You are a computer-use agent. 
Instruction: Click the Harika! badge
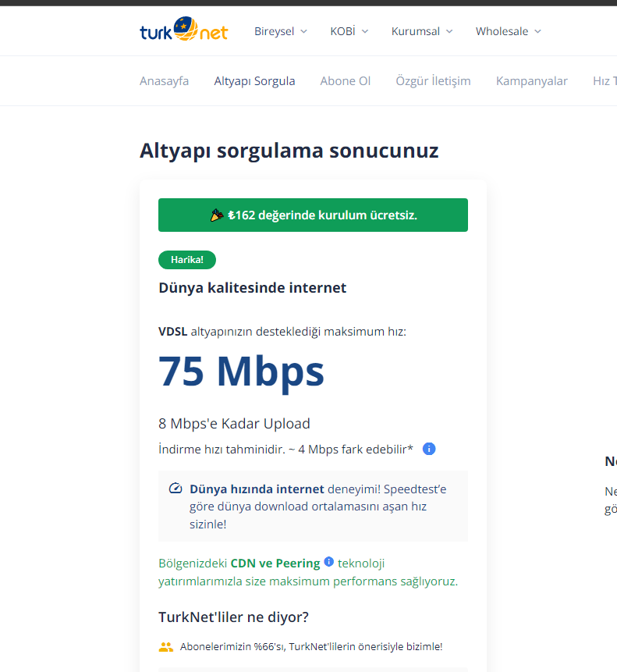click(187, 260)
